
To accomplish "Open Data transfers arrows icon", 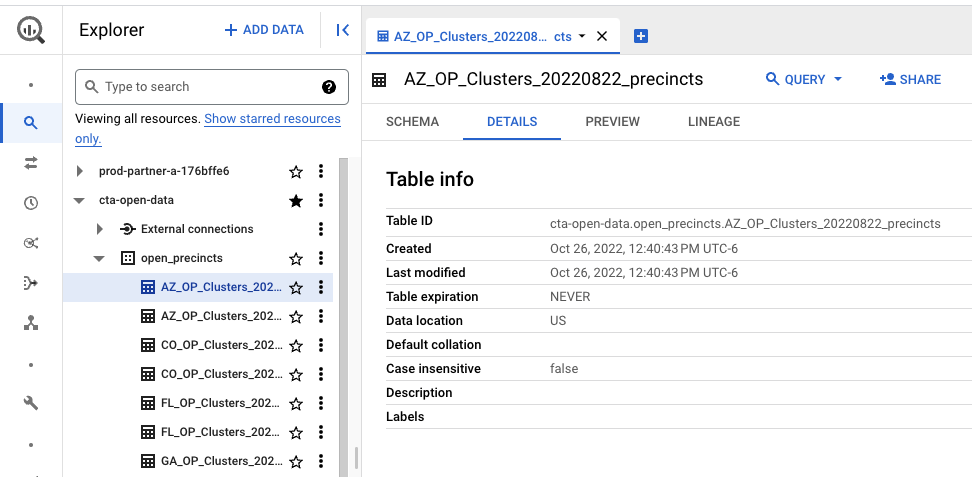I will tap(31, 163).
